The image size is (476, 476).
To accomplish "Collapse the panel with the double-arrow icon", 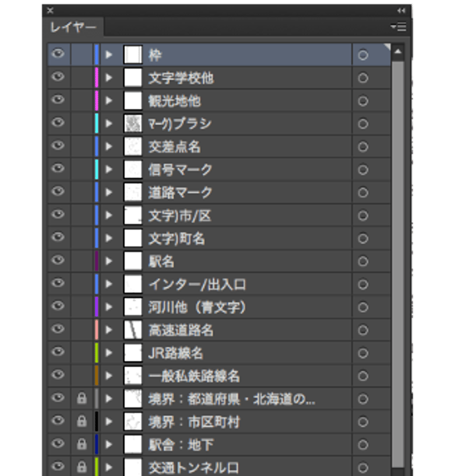I will (401, 11).
